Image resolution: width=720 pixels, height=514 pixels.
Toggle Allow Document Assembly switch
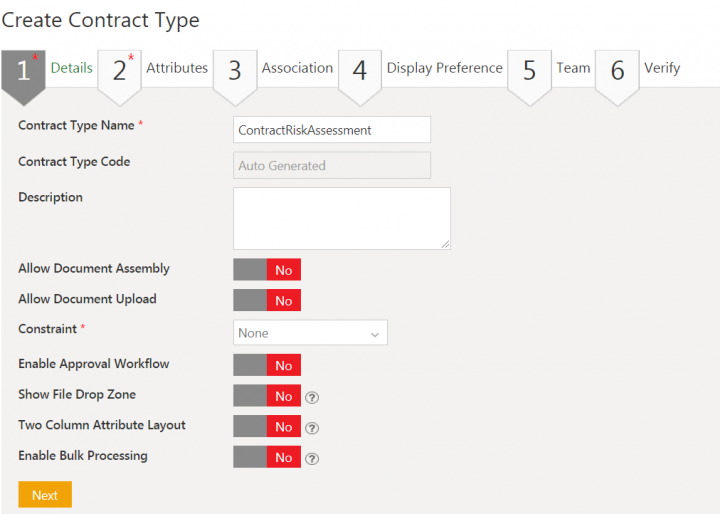click(267, 269)
